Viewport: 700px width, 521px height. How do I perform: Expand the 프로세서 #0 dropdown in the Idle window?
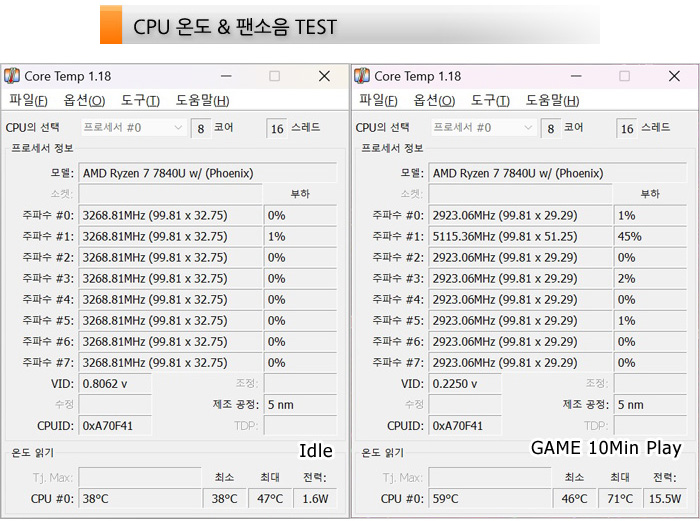pyautogui.click(x=178, y=128)
